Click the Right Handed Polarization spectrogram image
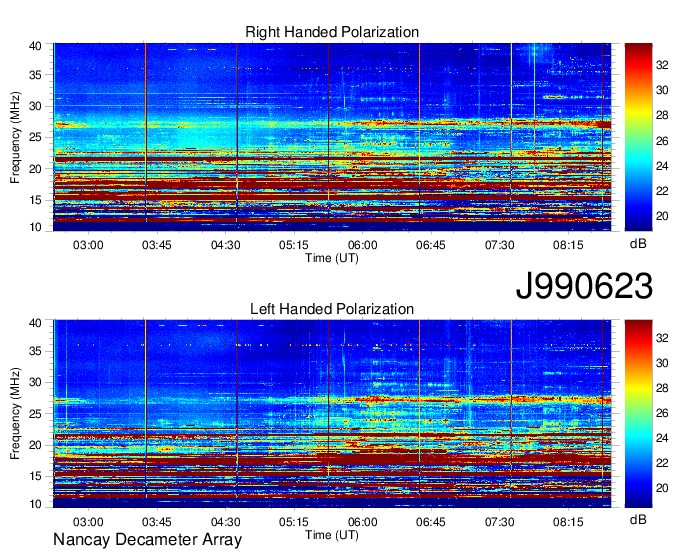 tap(332, 137)
